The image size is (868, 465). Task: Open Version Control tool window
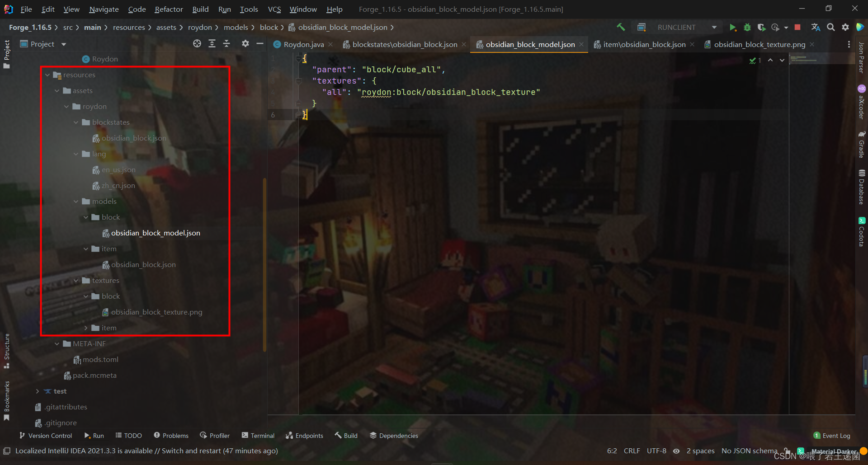click(x=46, y=436)
